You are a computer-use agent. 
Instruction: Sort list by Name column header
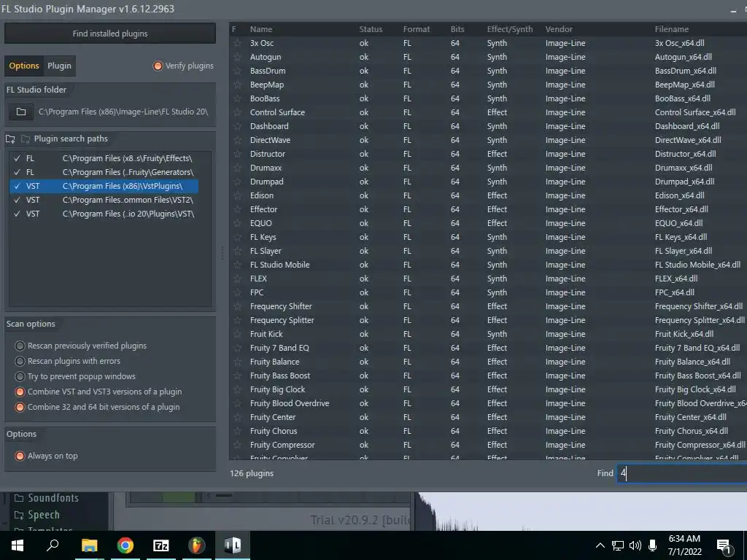click(x=261, y=29)
